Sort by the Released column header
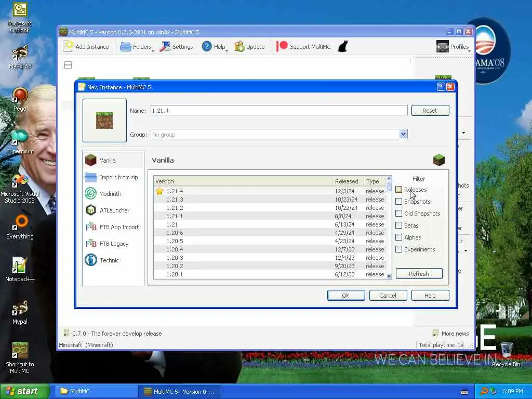Viewport: 532px width, 399px height. (348, 181)
